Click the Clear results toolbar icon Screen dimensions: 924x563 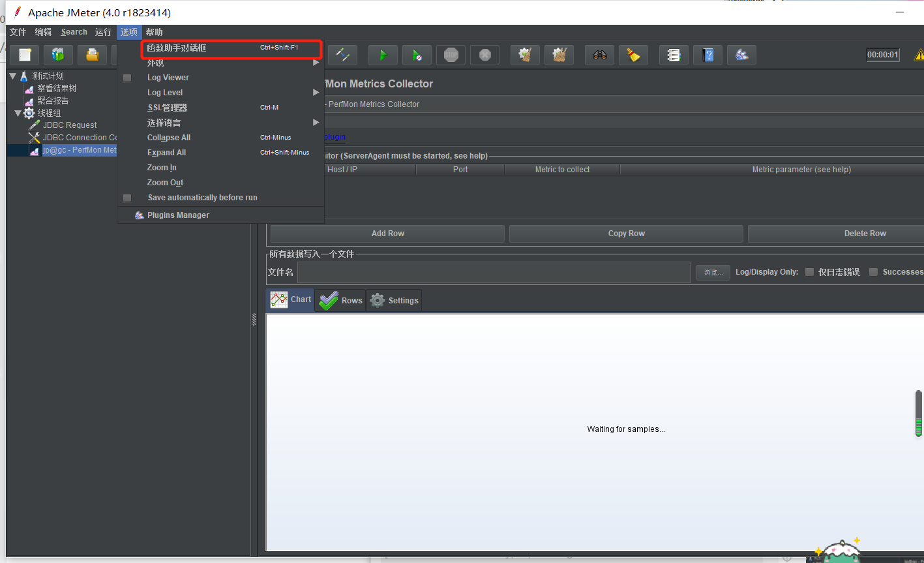click(x=525, y=55)
